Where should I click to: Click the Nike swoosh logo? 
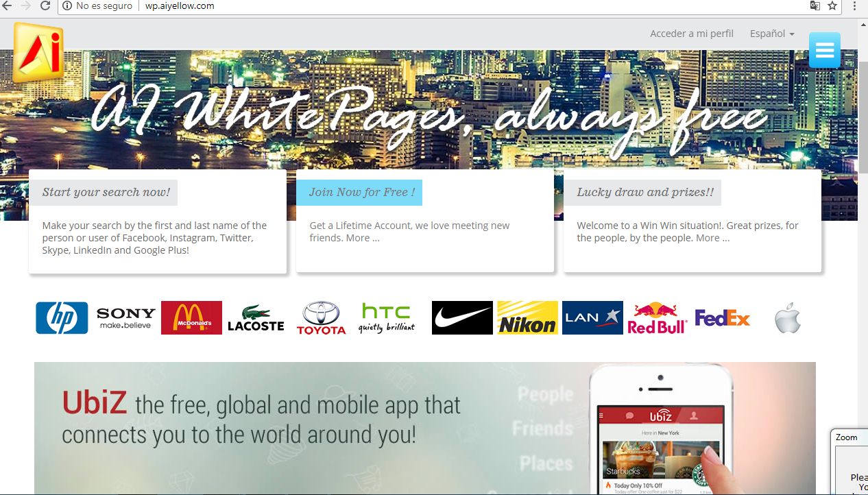tap(462, 318)
